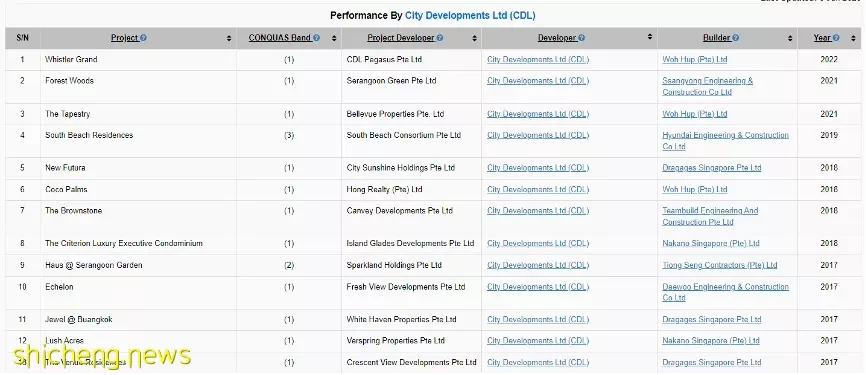Viewport: 866px width, 375px height.
Task: Select the South Beach Residences row
Action: pyautogui.click(x=433, y=141)
